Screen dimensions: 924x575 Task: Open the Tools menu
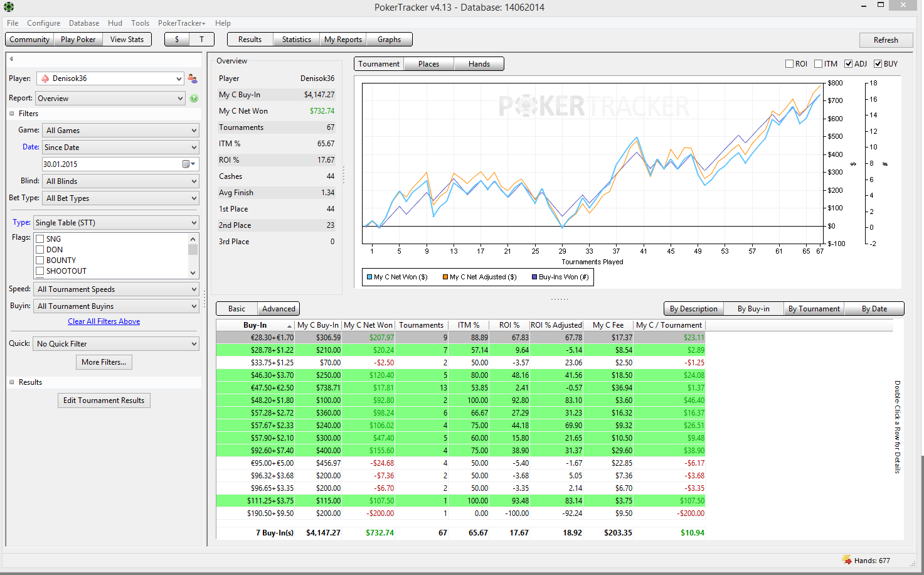click(x=141, y=23)
